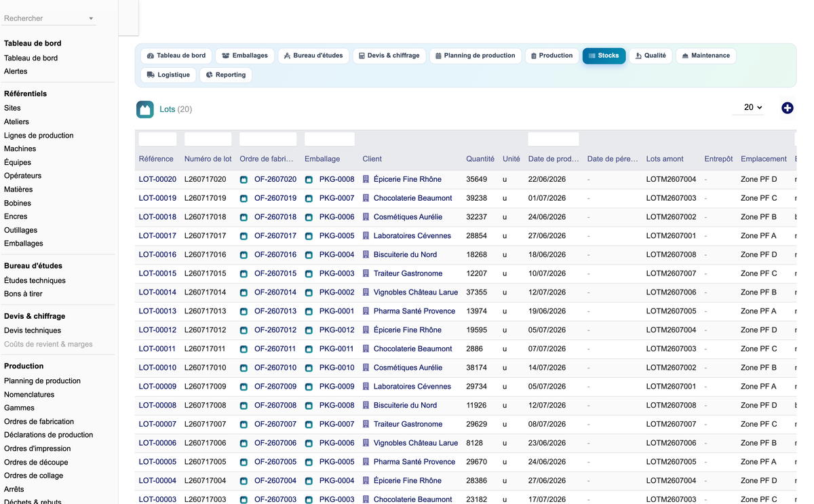This screenshot has width=814, height=504.
Task: Switch to the Qualité tab
Action: click(x=651, y=56)
